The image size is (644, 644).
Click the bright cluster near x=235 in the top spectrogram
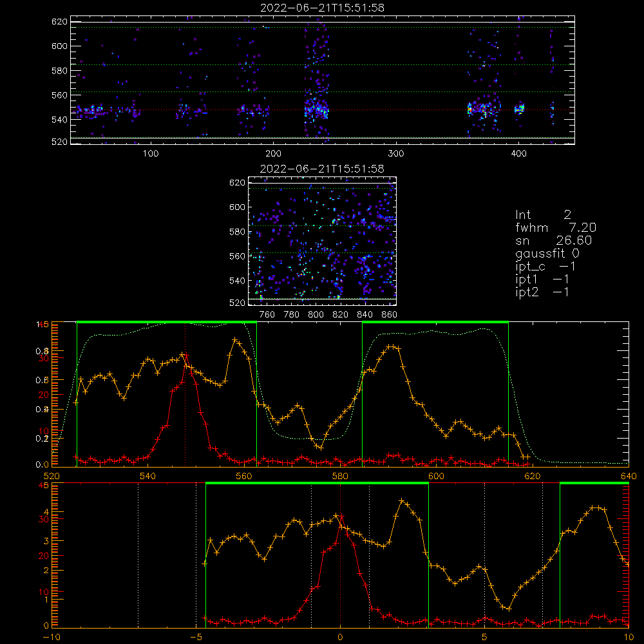point(316,110)
